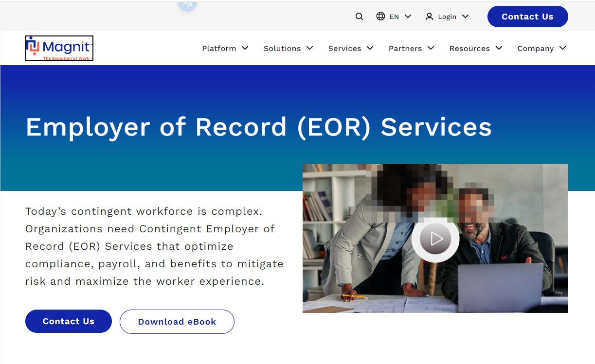
Task: Play the video with the play button
Action: (435, 239)
